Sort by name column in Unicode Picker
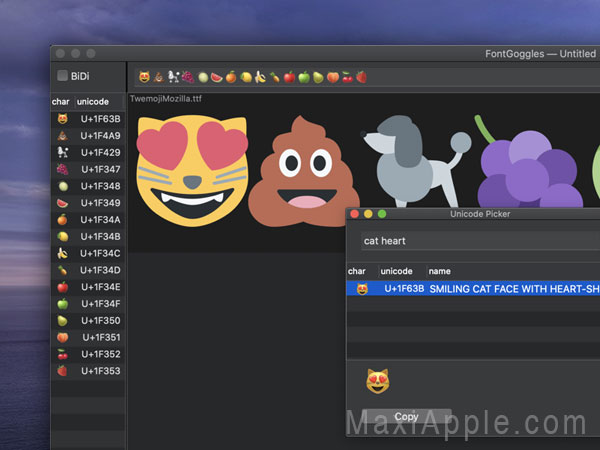 tap(513, 271)
